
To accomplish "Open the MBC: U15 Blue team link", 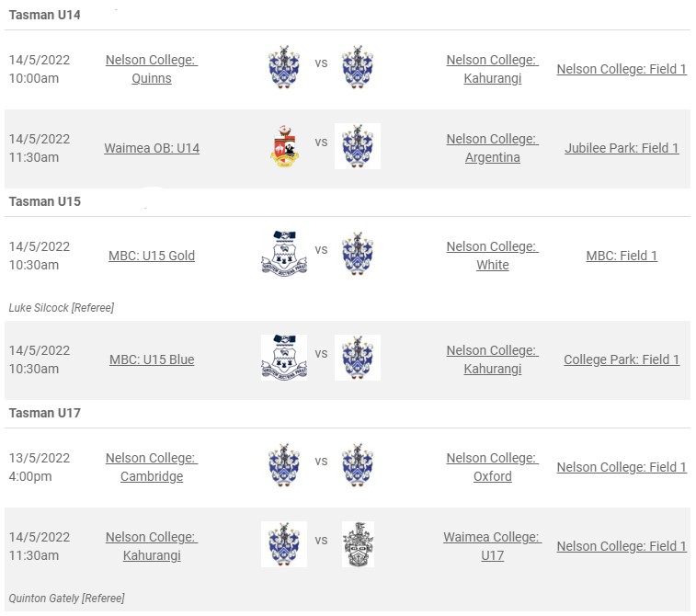I will click(152, 359).
